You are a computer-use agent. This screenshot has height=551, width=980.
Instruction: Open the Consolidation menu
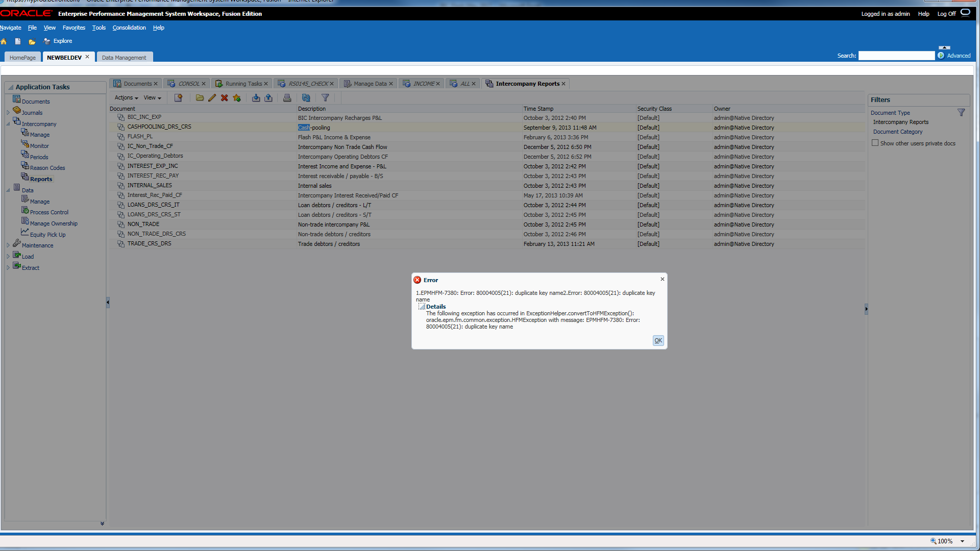[129, 28]
